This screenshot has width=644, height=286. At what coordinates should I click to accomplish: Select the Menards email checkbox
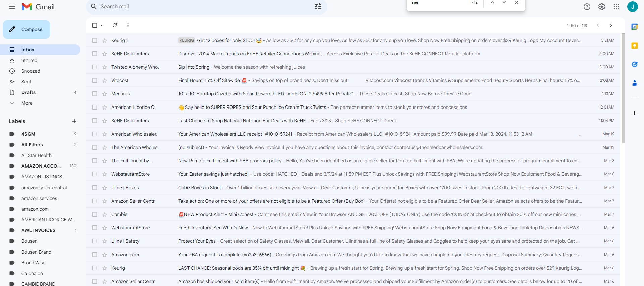click(95, 94)
